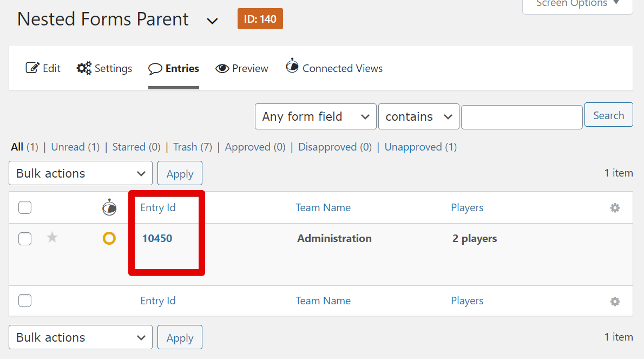Tick the select-all checkbox in table footer

(25, 301)
